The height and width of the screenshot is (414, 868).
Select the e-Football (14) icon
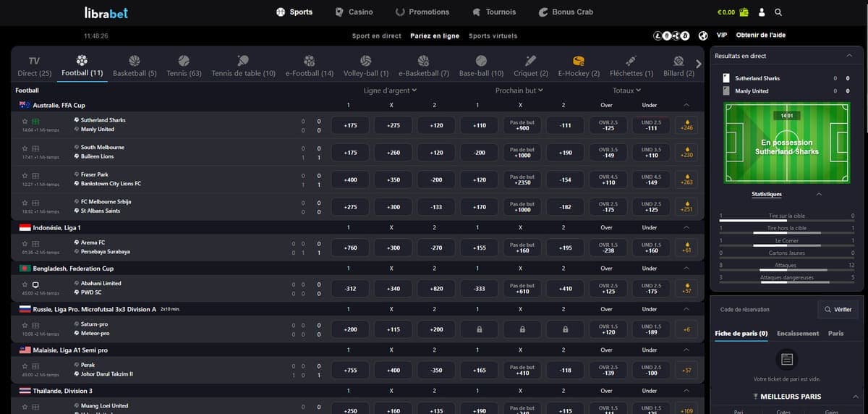coord(310,61)
